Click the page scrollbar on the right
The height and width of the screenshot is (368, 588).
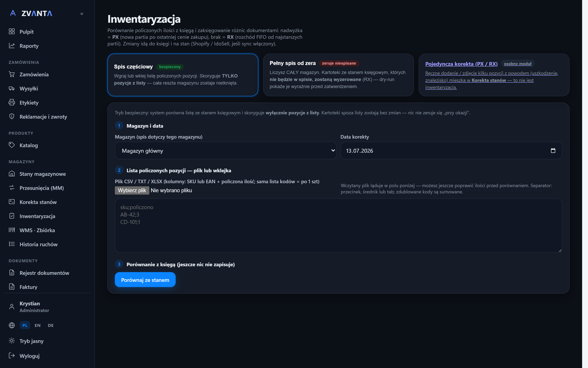585,184
